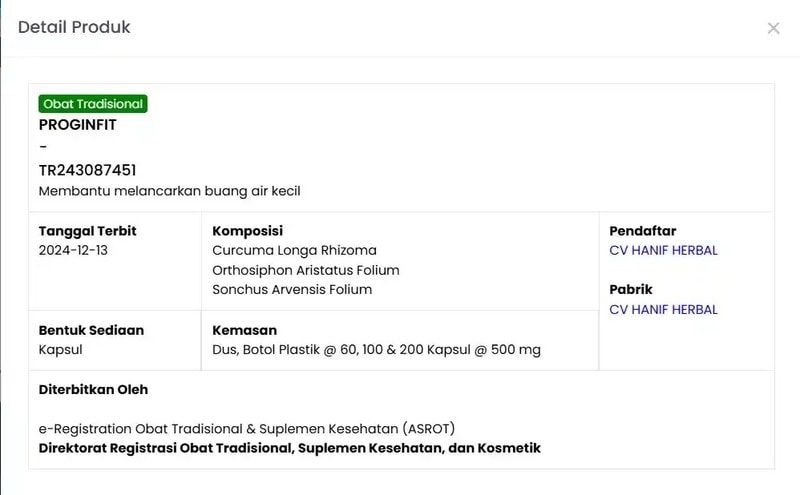Select Curcuma Longa Rhizoma ingredient
This screenshot has height=495, width=800.
coord(294,250)
